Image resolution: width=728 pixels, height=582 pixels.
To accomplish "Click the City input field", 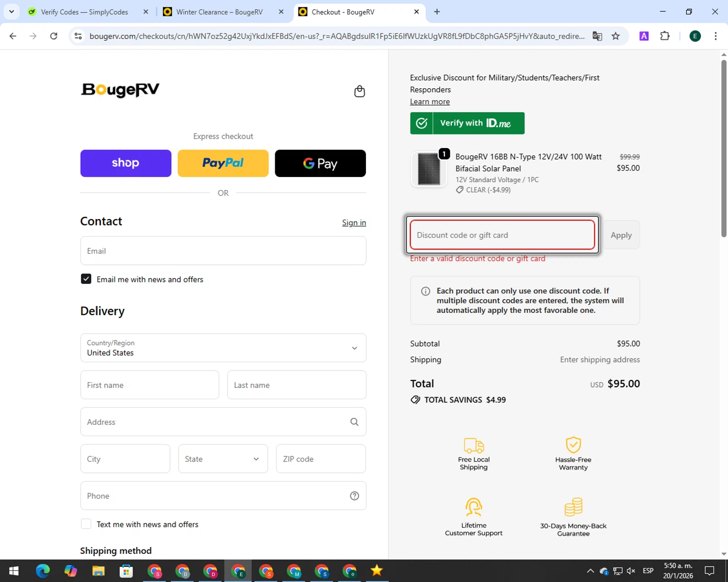I will (x=125, y=459).
